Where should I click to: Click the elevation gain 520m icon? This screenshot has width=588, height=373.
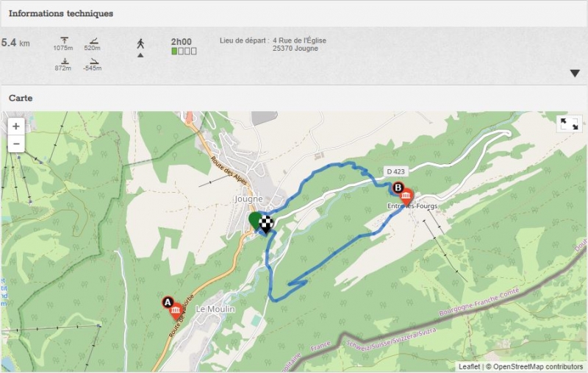coord(93,40)
